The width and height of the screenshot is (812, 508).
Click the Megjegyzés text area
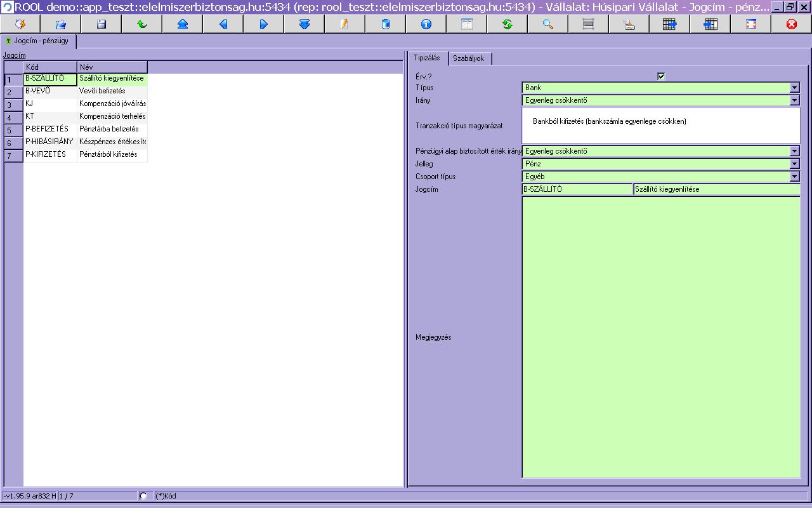tap(660, 337)
